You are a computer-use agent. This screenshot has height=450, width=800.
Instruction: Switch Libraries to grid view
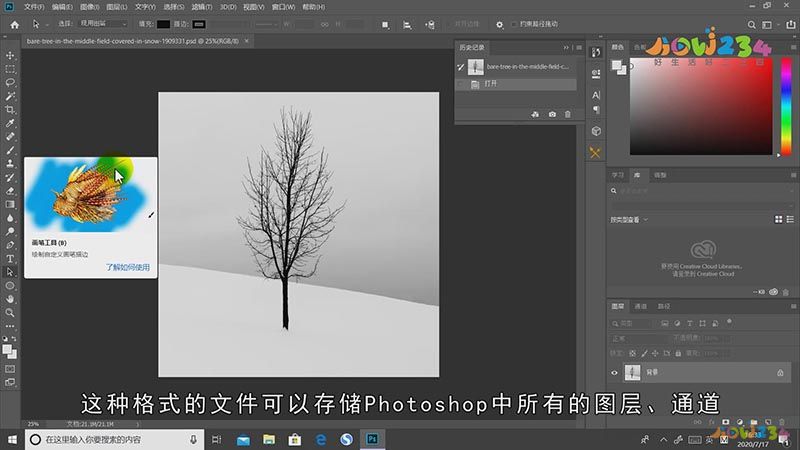779,219
